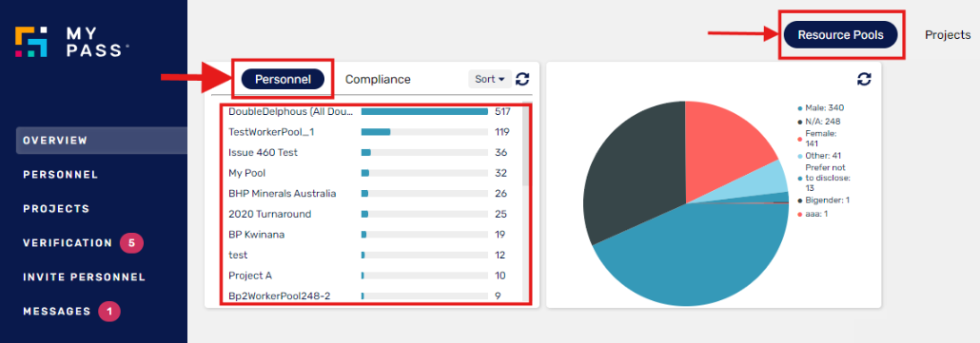Image resolution: width=980 pixels, height=343 pixels.
Task: Click the pool list scrollbar
Action: point(525,145)
